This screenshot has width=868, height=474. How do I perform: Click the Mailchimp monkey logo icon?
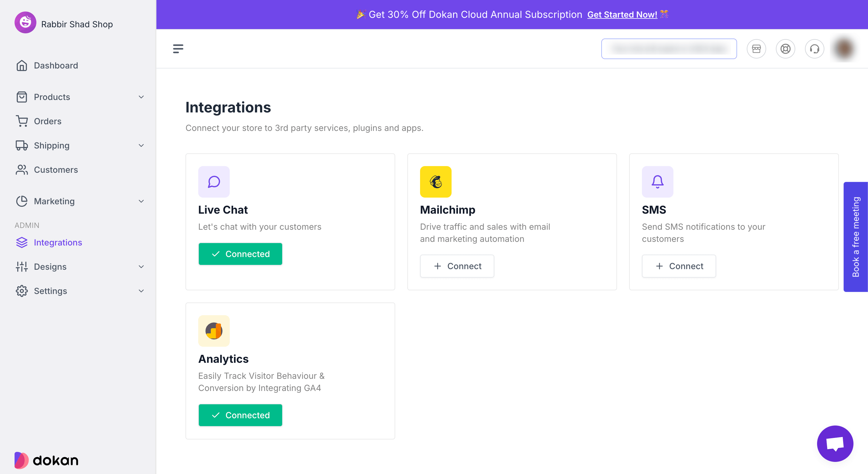click(x=436, y=182)
